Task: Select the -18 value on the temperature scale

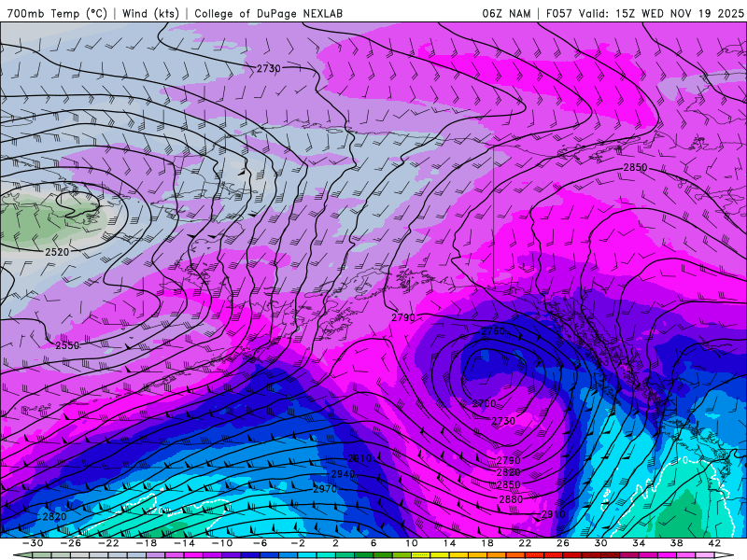Action: 147,543
